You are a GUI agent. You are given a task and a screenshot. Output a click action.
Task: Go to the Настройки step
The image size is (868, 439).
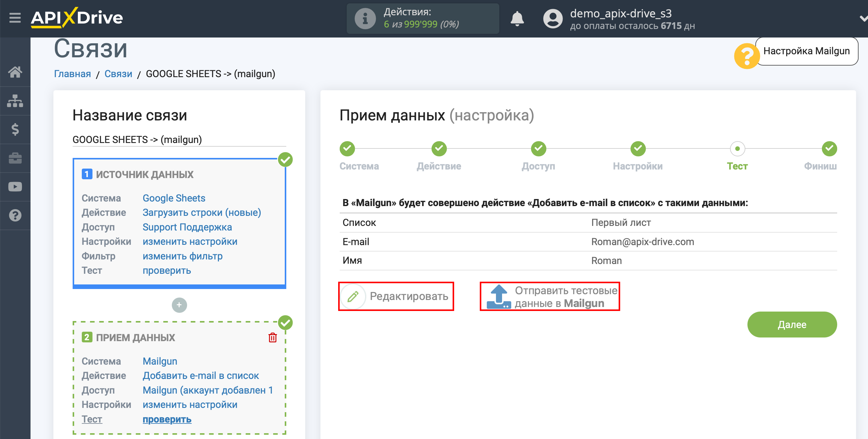[638, 149]
